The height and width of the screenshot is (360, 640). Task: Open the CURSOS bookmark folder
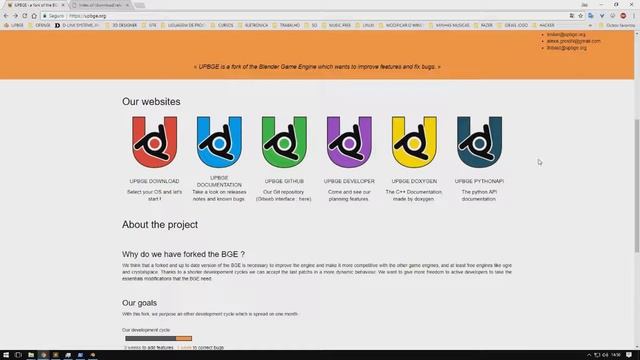[222, 25]
